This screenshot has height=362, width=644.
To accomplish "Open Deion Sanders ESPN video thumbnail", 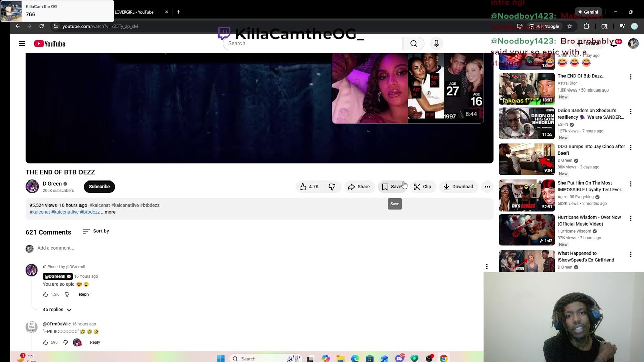I will [x=527, y=123].
